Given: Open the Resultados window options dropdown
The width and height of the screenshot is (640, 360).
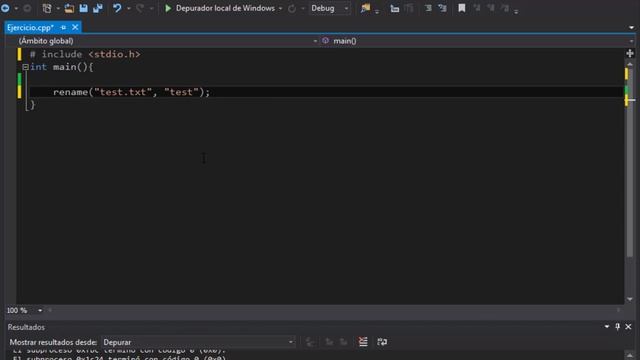Looking at the screenshot, I should 607,327.
